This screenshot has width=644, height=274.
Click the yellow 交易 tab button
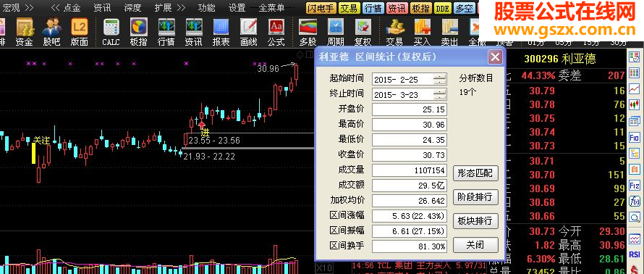pos(350,8)
